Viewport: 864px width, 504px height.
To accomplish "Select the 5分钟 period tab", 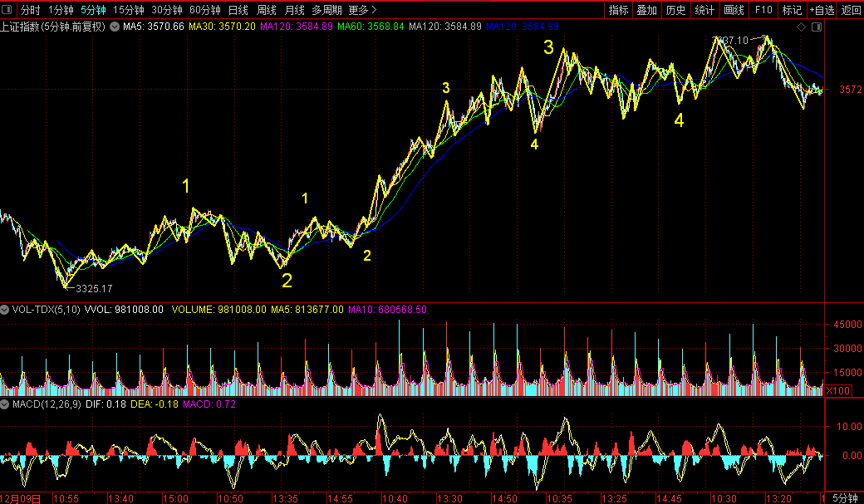I will pyautogui.click(x=93, y=10).
